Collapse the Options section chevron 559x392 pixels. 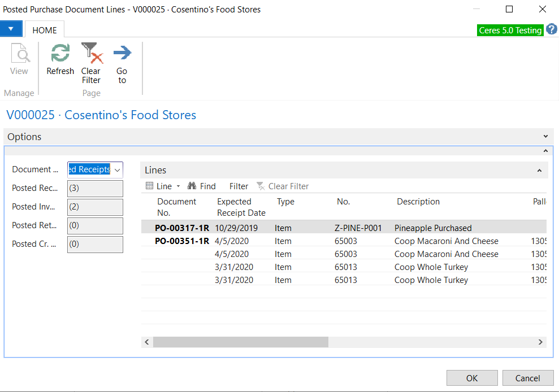click(x=545, y=137)
